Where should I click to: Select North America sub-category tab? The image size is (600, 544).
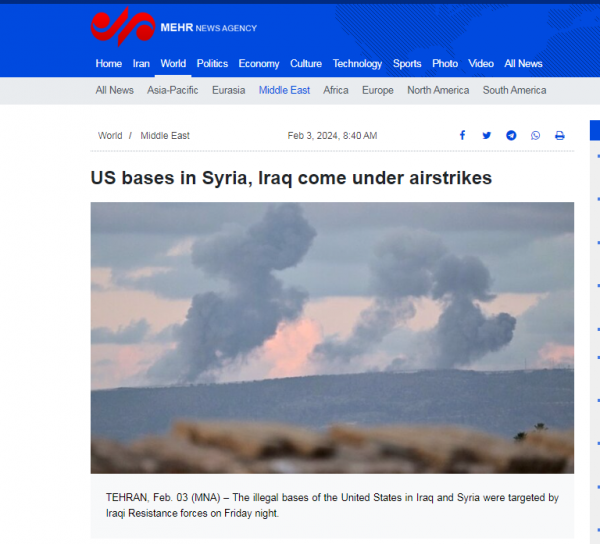438,90
